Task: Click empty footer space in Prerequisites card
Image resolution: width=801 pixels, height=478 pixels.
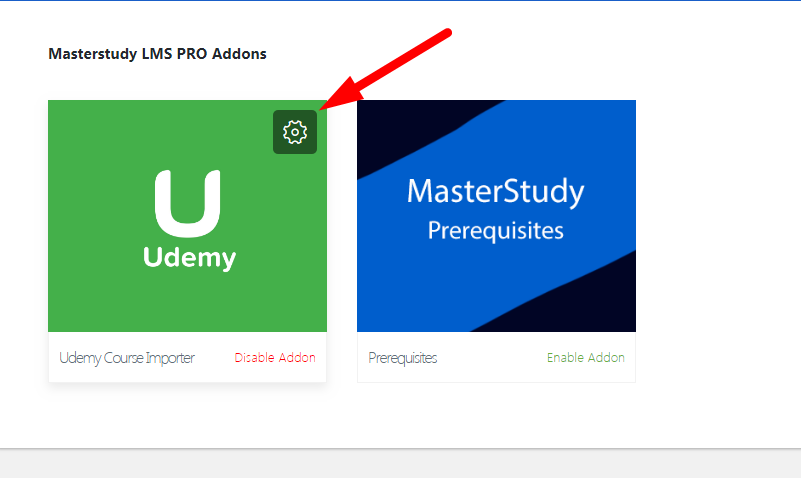Action: [x=490, y=357]
